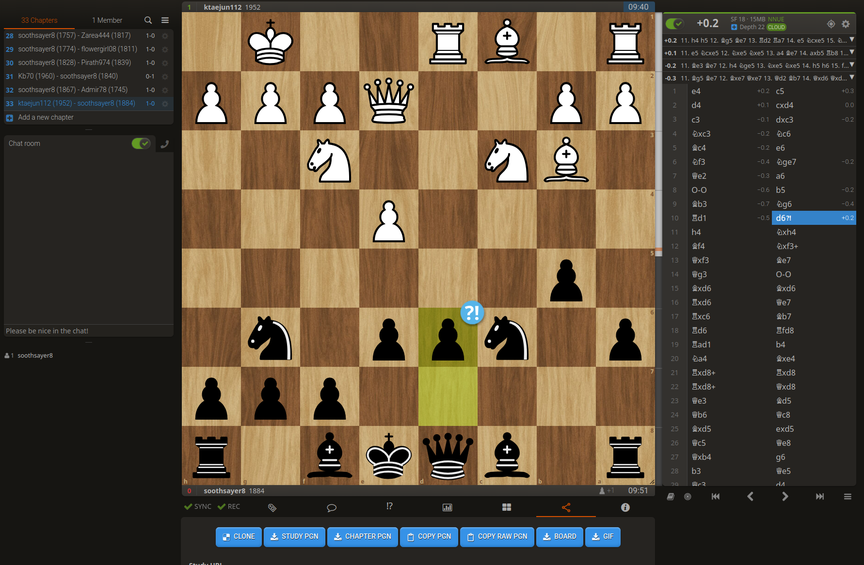Screen dimensions: 864x565
Task: Select move 20. Na4 in move list
Action: click(730, 358)
